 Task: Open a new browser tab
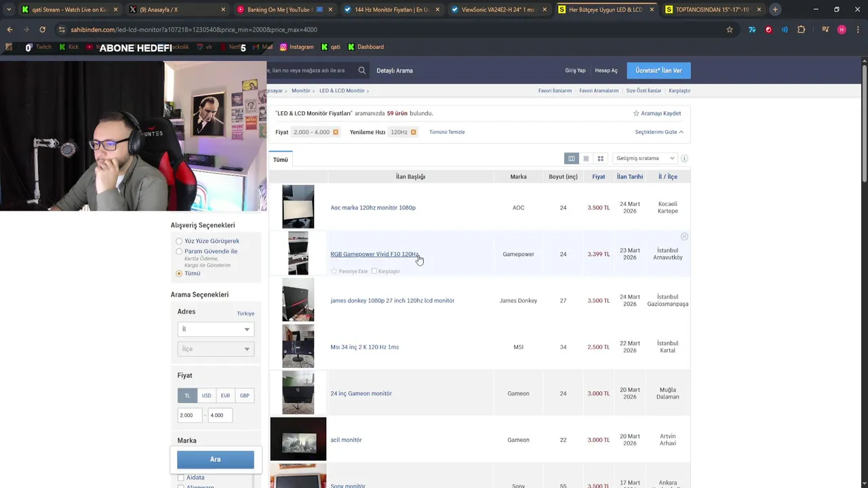[x=775, y=9]
